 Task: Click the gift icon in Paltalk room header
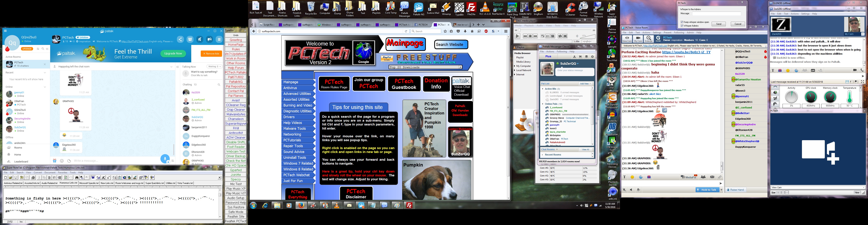(190, 40)
